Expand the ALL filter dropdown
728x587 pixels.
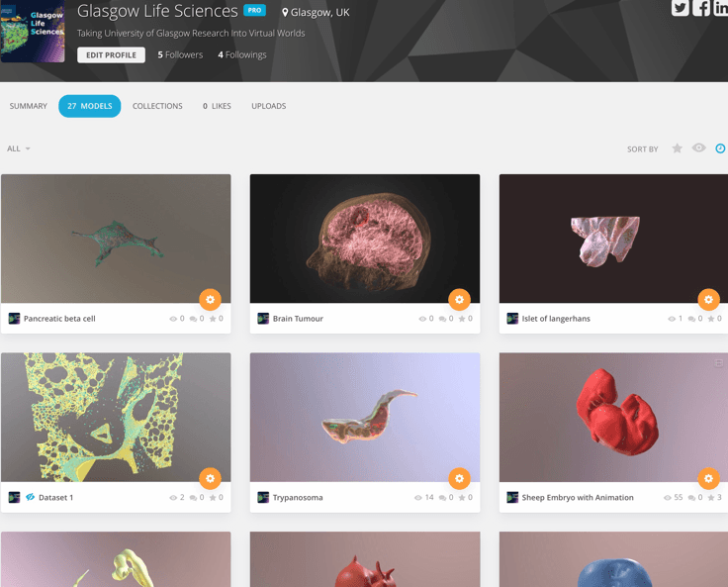click(x=19, y=148)
